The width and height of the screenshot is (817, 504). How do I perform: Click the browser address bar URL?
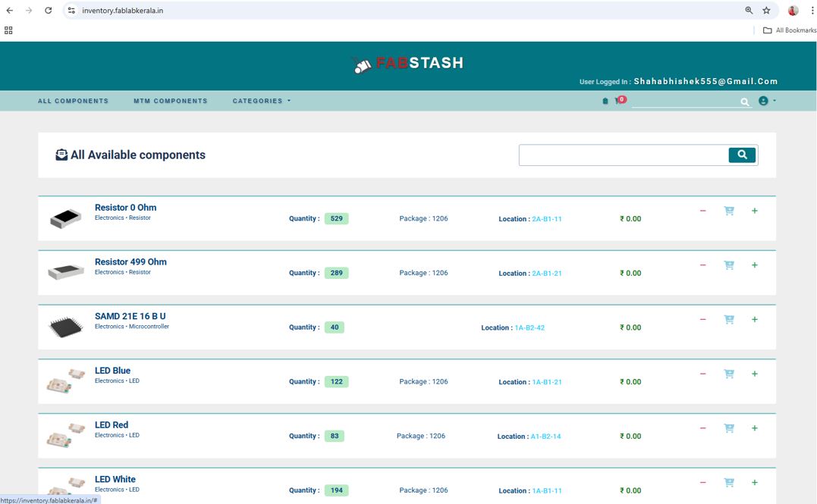pos(122,11)
